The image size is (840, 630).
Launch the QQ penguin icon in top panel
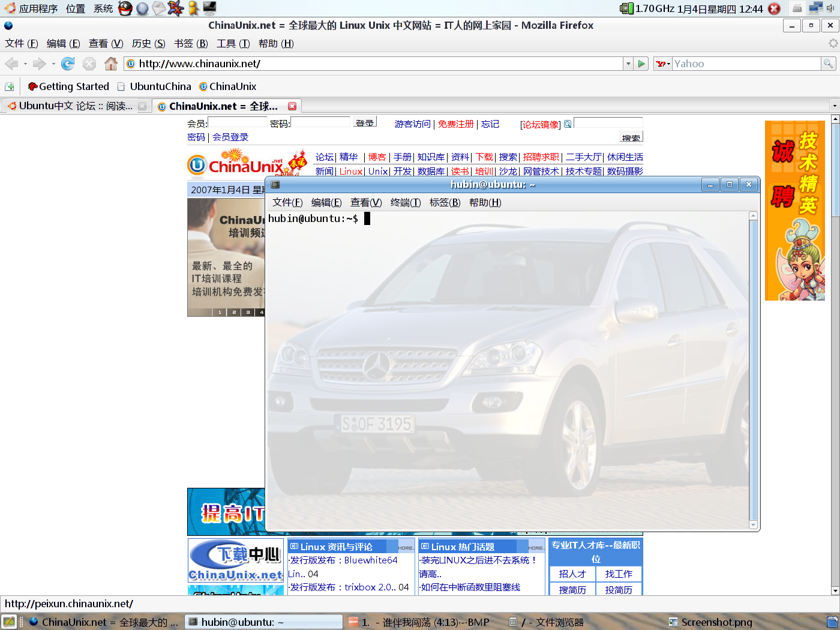(x=125, y=8)
